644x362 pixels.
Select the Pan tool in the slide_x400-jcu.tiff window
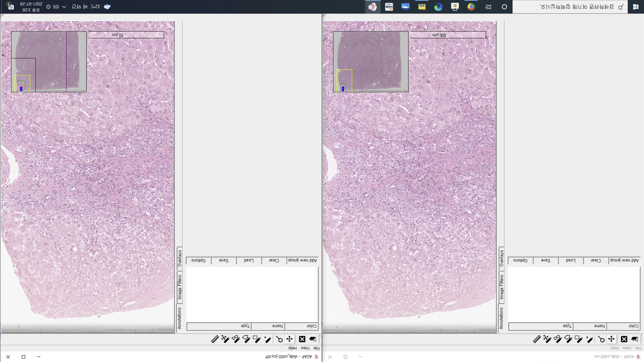289,339
